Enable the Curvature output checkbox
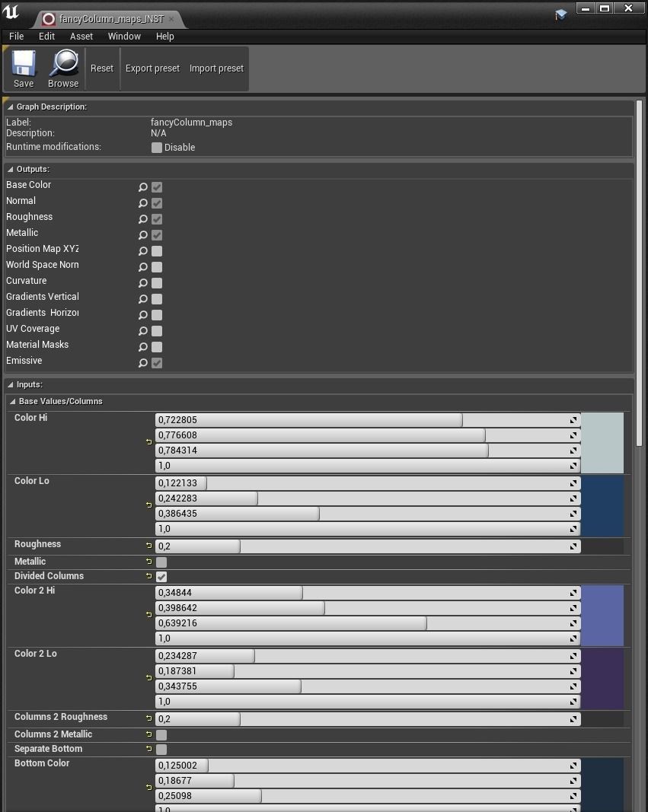 (x=157, y=283)
